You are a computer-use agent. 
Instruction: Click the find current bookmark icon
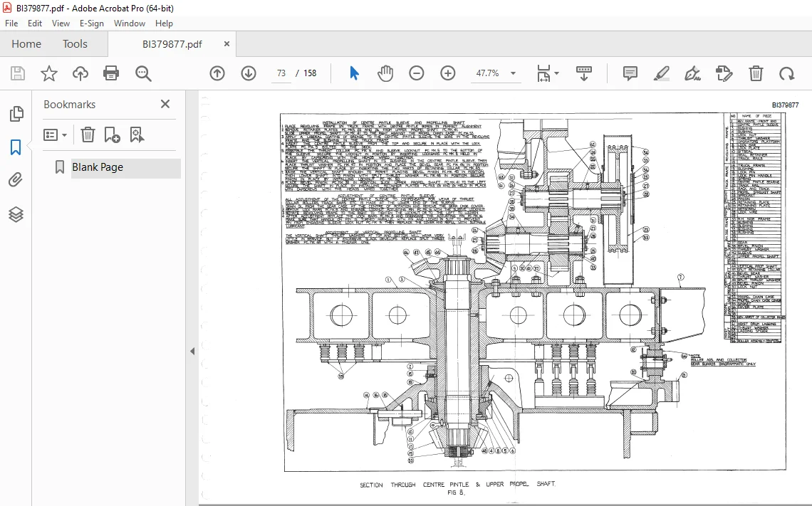point(137,135)
